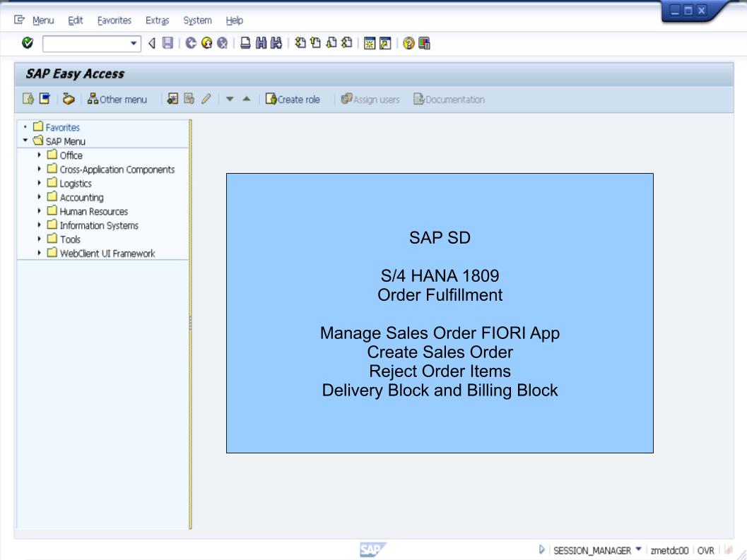
Task: Open the System menu
Action: click(x=197, y=20)
